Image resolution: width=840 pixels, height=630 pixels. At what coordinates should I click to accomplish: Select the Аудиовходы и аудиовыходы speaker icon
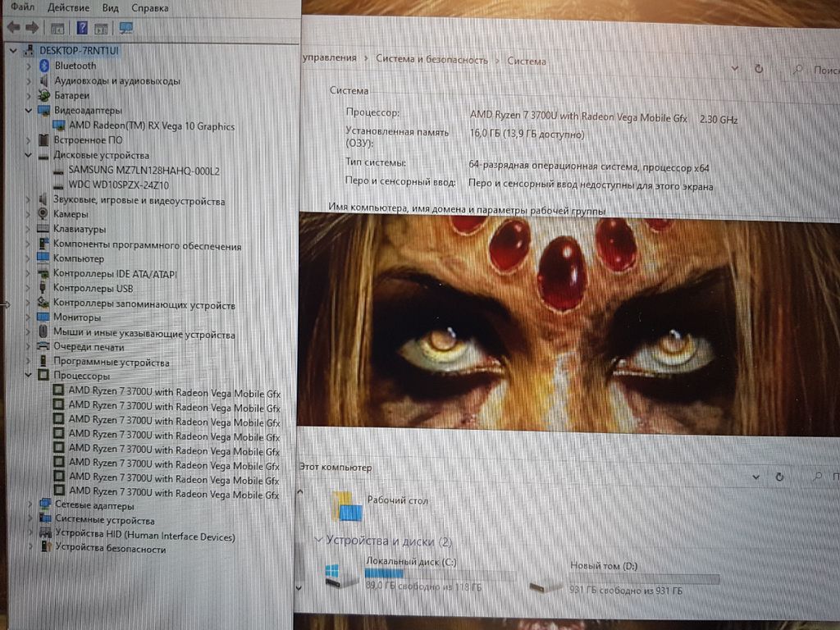(44, 80)
